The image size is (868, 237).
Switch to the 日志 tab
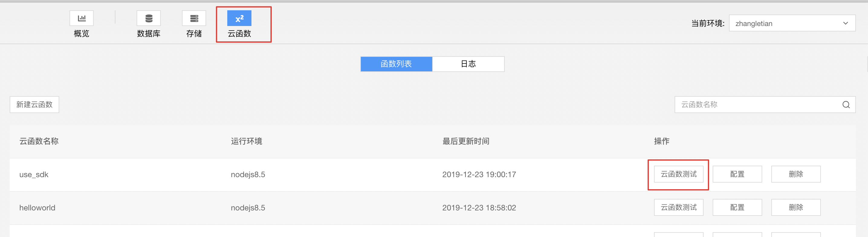tap(468, 64)
